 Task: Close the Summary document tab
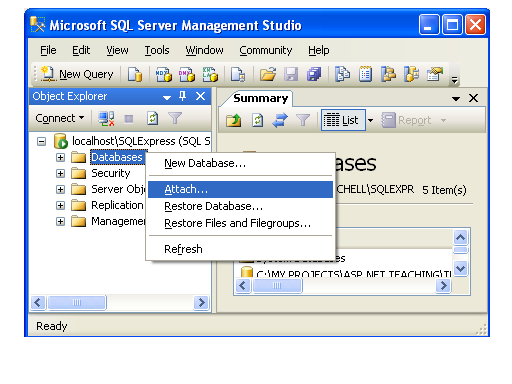tap(473, 98)
